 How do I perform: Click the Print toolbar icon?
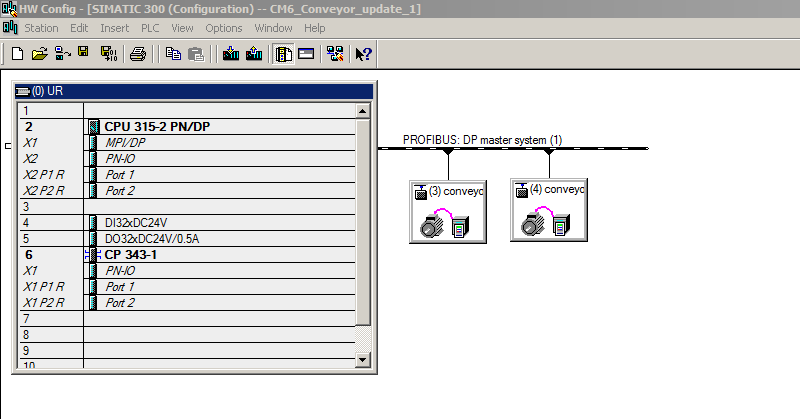(x=138, y=54)
